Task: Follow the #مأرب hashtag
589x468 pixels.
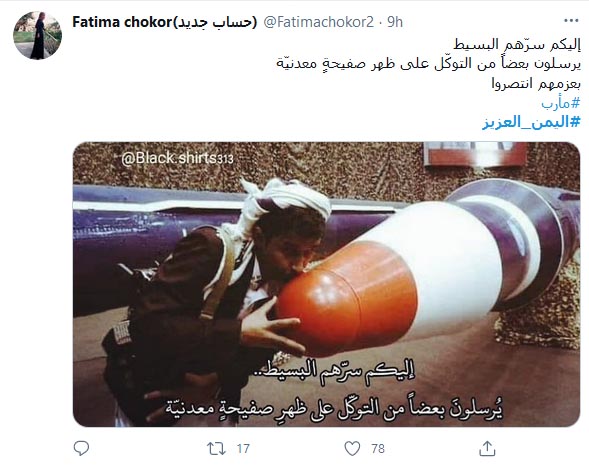Action: 561,103
